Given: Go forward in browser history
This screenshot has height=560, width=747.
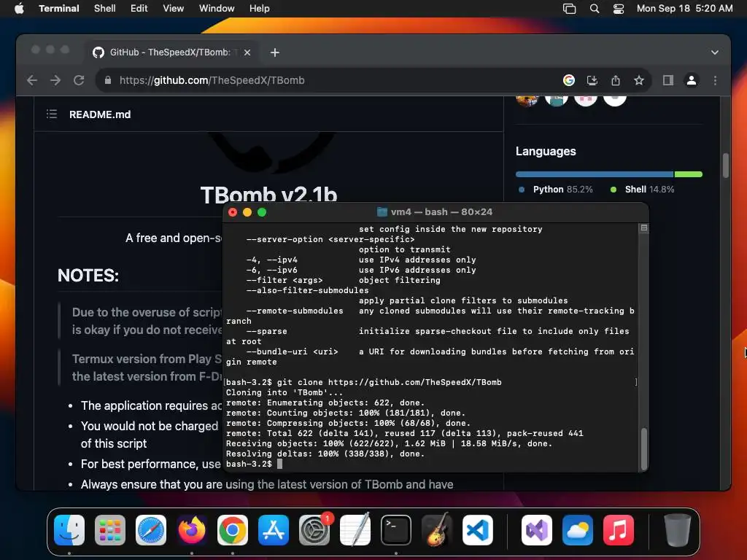Looking at the screenshot, I should (55, 80).
